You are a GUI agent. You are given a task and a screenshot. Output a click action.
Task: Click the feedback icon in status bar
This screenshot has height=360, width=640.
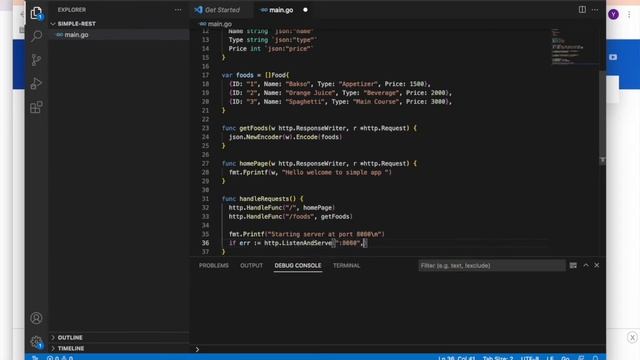581,358
